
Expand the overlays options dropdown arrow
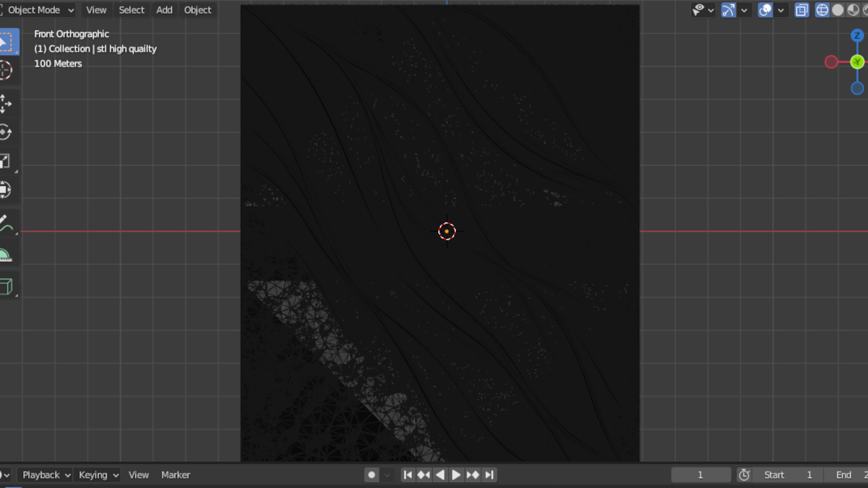click(x=781, y=10)
